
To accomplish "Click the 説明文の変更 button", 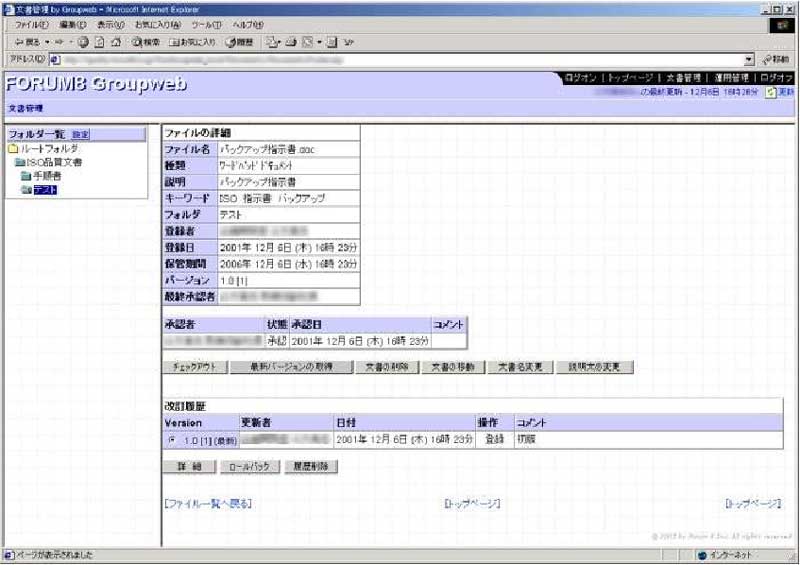I will click(x=594, y=367).
